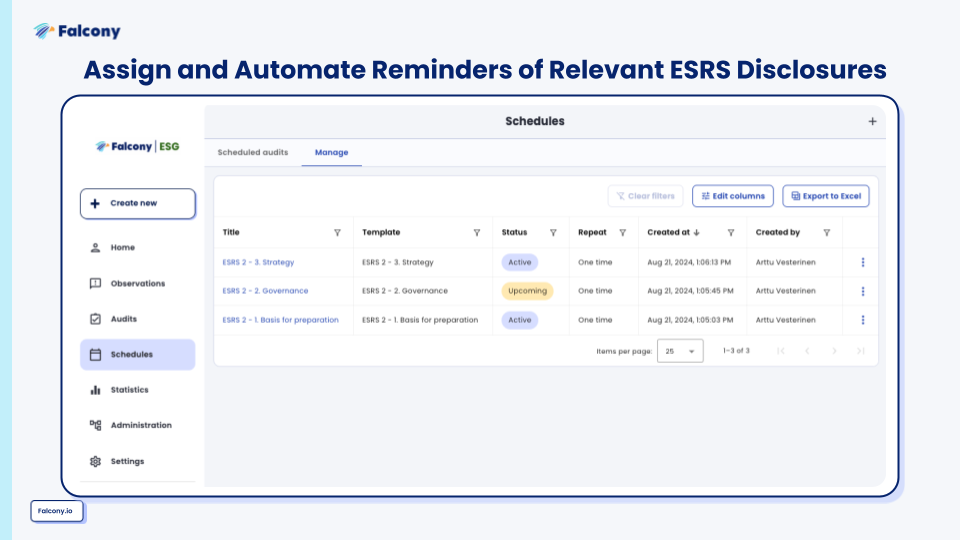Image resolution: width=960 pixels, height=540 pixels.
Task: Open row menu for ESRS 2 - 2. Governance
Action: coord(863,291)
